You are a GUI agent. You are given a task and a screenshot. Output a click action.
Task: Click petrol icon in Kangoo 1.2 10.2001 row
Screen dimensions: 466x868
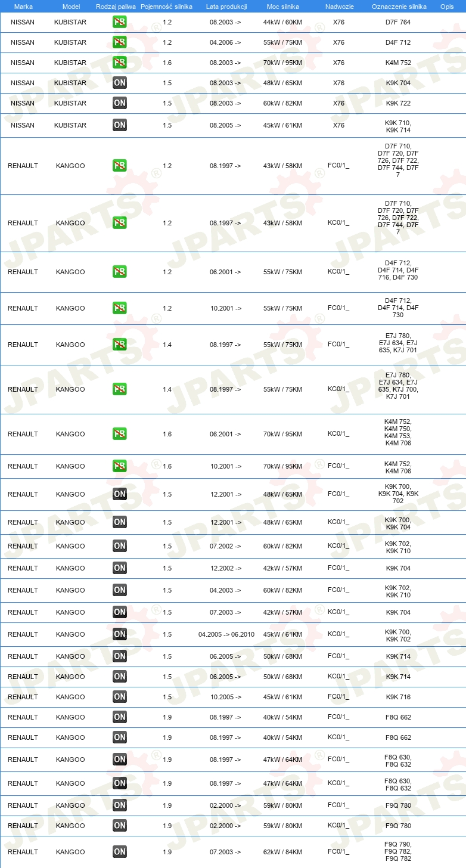(120, 308)
